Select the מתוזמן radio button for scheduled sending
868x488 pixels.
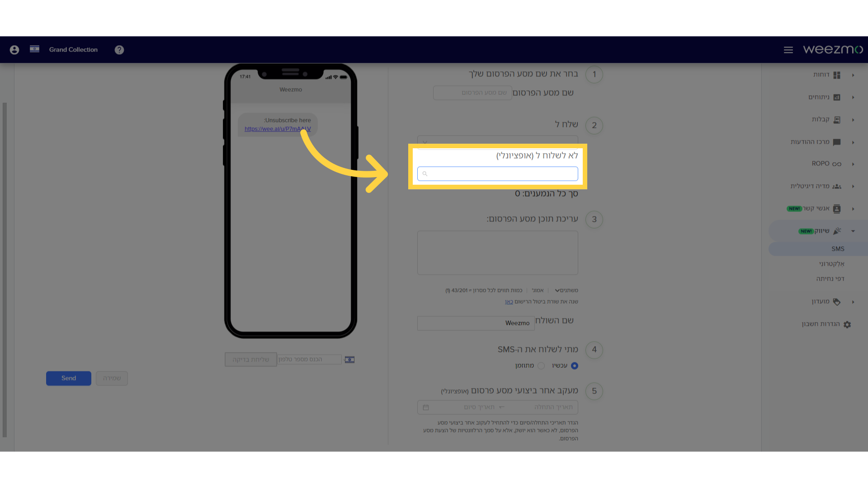tap(541, 365)
